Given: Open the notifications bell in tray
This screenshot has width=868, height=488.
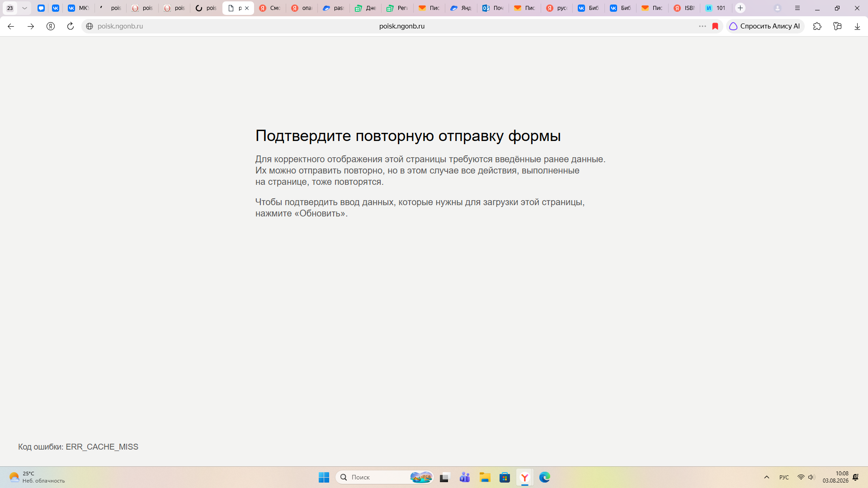Looking at the screenshot, I should pyautogui.click(x=856, y=477).
